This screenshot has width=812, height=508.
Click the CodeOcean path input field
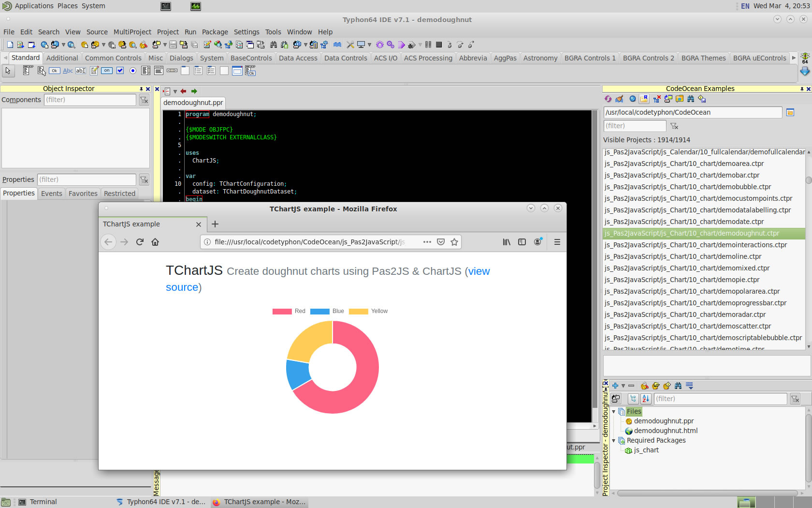[x=692, y=112]
